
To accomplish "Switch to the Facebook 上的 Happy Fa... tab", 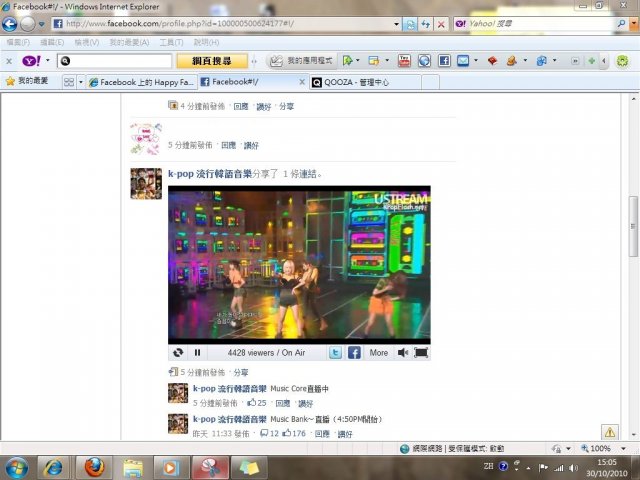I will pyautogui.click(x=141, y=82).
